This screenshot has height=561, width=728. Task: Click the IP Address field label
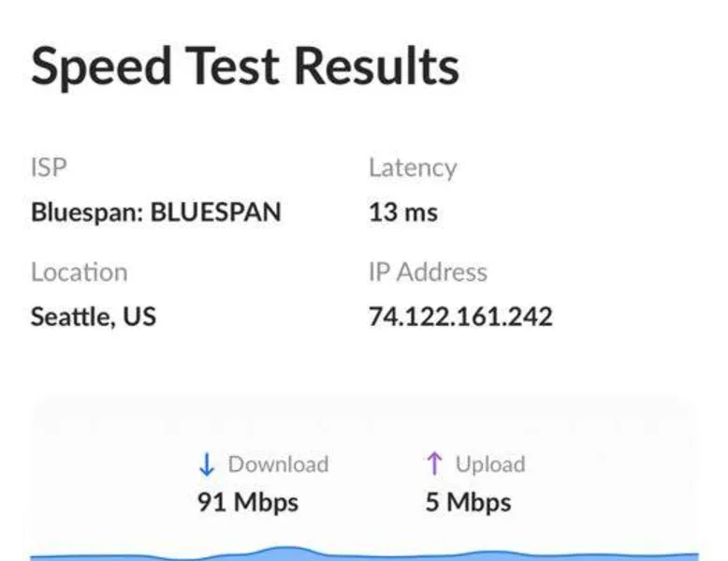[x=428, y=273]
